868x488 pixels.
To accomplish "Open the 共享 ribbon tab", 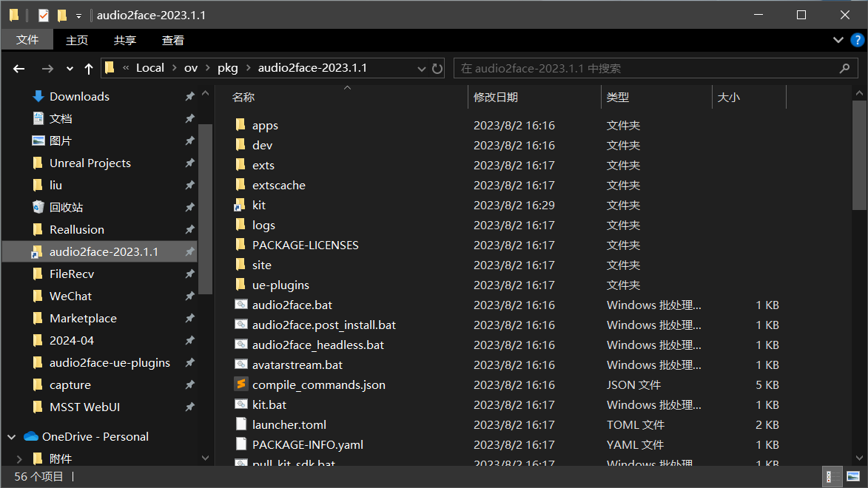I will [124, 41].
